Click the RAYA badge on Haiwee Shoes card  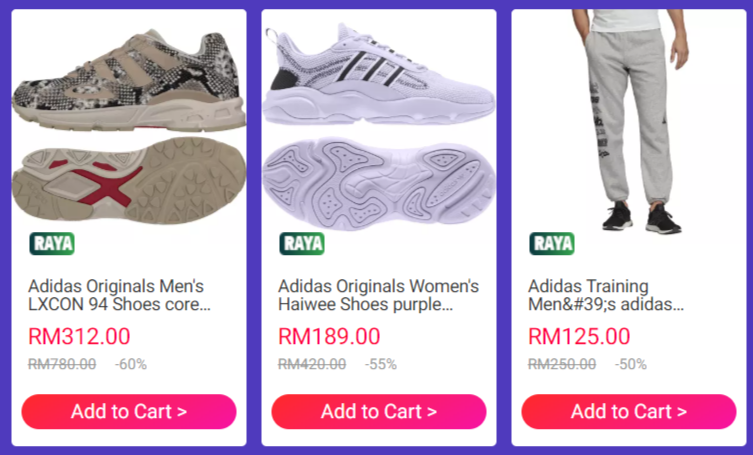(x=302, y=244)
